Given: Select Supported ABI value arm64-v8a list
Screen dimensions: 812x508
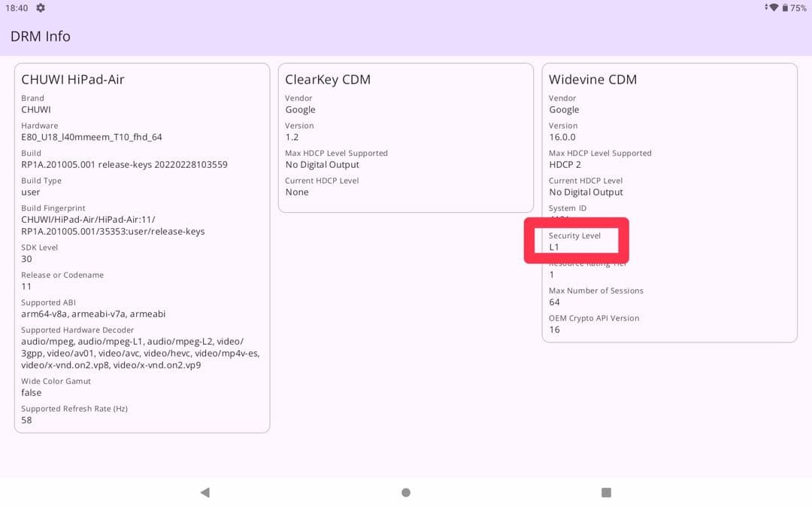Looking at the screenshot, I should coord(93,314).
